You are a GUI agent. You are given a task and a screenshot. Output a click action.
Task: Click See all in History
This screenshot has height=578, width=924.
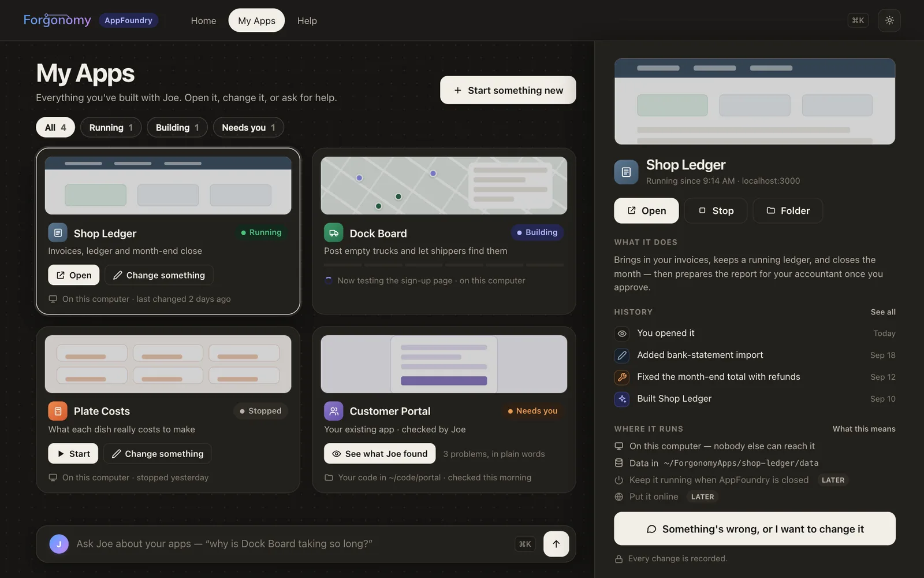coord(883,312)
